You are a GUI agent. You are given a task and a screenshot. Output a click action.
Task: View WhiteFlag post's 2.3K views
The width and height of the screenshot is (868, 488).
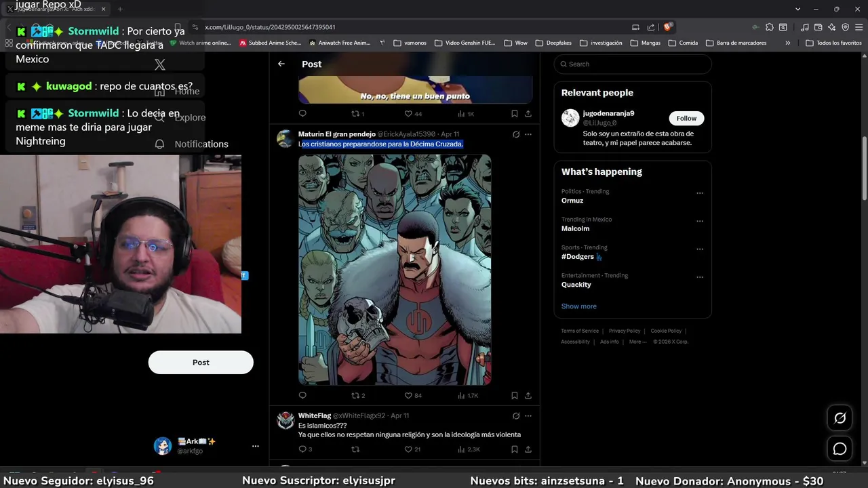point(469,449)
